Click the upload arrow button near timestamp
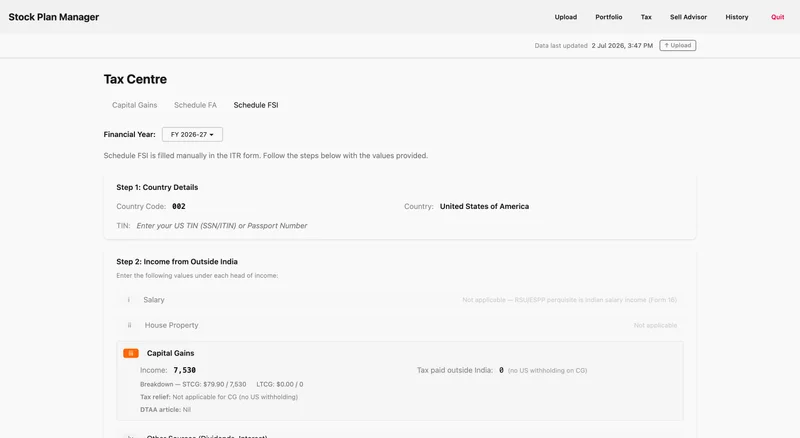Image resolution: width=800 pixels, height=438 pixels. 678,45
